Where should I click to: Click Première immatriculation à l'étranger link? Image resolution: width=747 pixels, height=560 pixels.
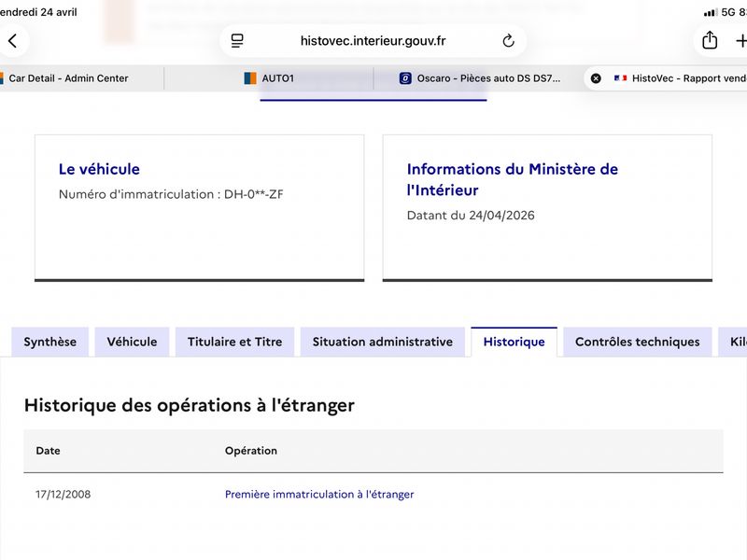click(x=319, y=495)
